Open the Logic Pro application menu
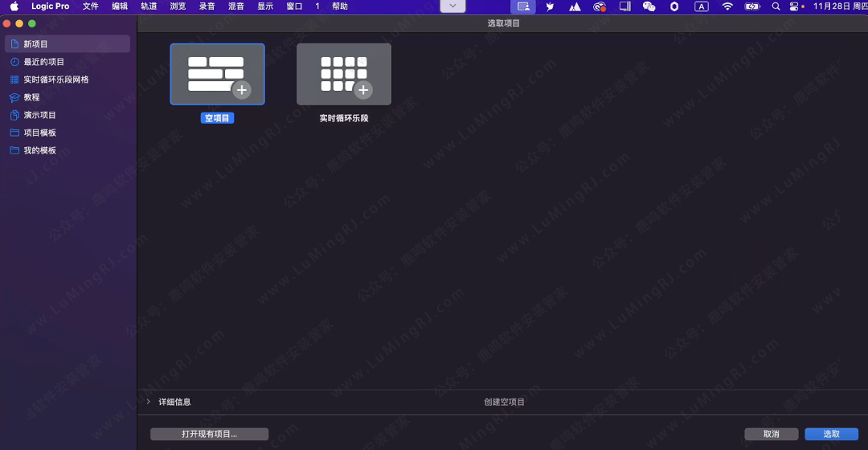This screenshot has width=868, height=450. pyautogui.click(x=50, y=6)
